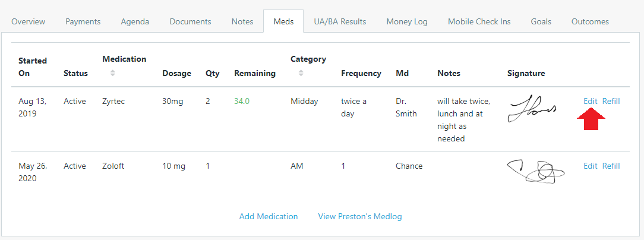Sort the table by Medication column
The width and height of the screenshot is (644, 240).
pos(112,73)
